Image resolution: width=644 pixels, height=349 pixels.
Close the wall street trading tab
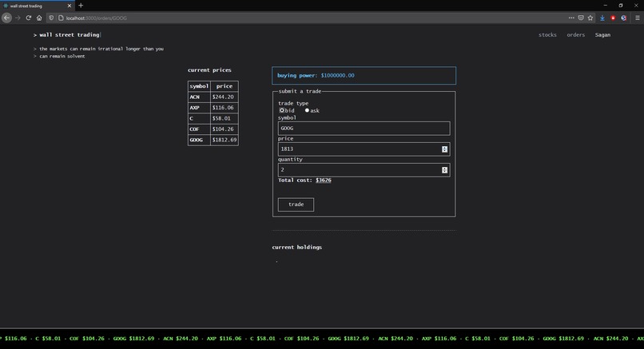[69, 6]
